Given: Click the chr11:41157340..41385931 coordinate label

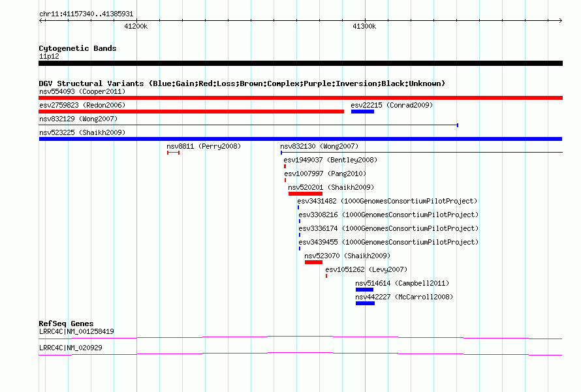Looking at the screenshot, I should (x=86, y=14).
